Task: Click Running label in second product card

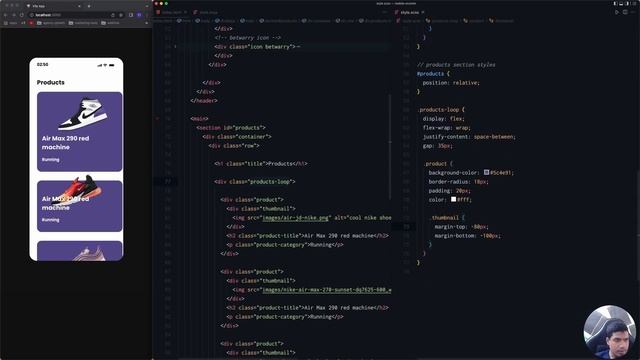Action: pos(51,220)
